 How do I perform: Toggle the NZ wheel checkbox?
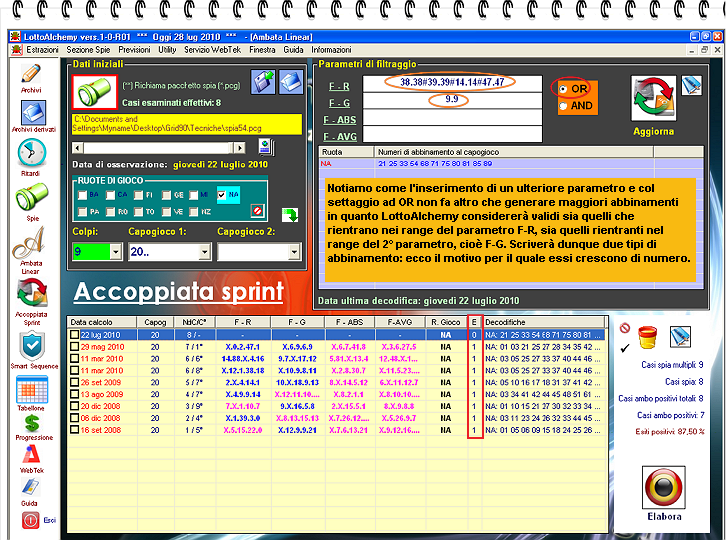194,212
